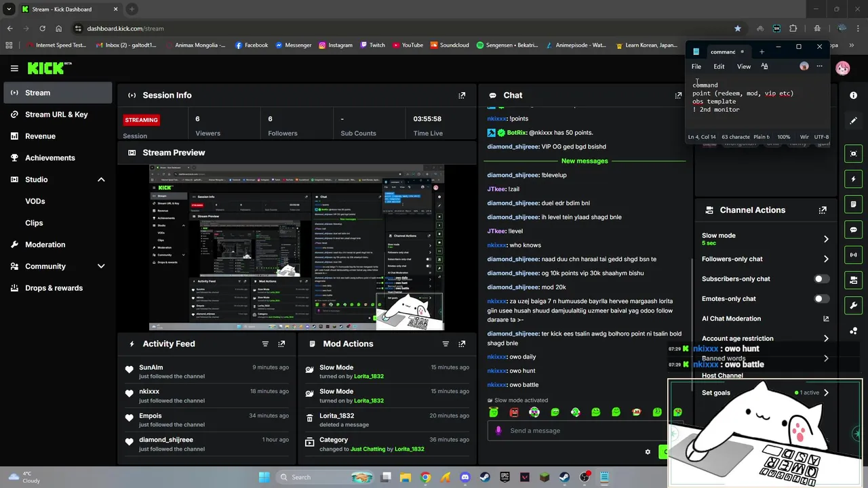Image resolution: width=868 pixels, height=488 pixels.
Task: Click the wrench tools icon on right rail
Action: [x=854, y=305]
